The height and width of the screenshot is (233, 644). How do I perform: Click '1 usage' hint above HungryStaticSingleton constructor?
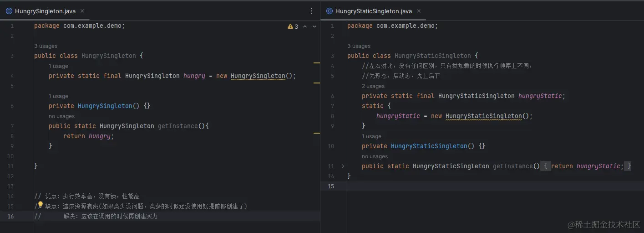pos(371,136)
